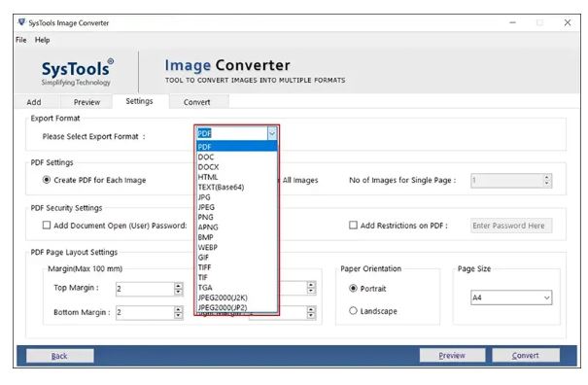The height and width of the screenshot is (385, 588).
Task: Click the SysTools logo in header
Action: (77, 72)
